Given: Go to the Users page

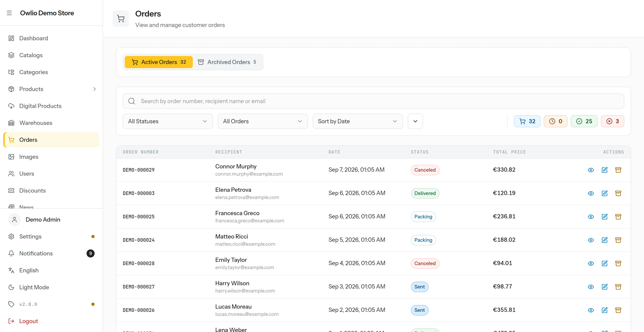Looking at the screenshot, I should point(51,174).
